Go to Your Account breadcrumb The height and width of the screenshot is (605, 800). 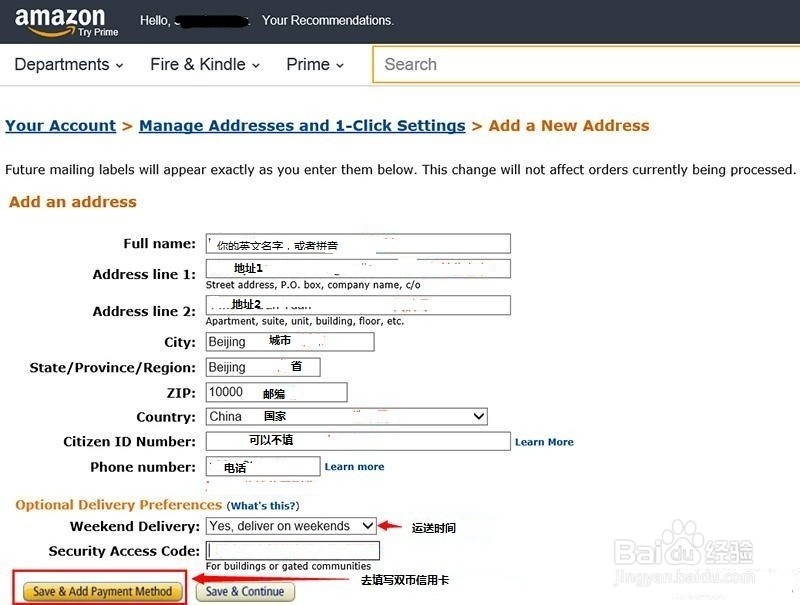tap(61, 125)
